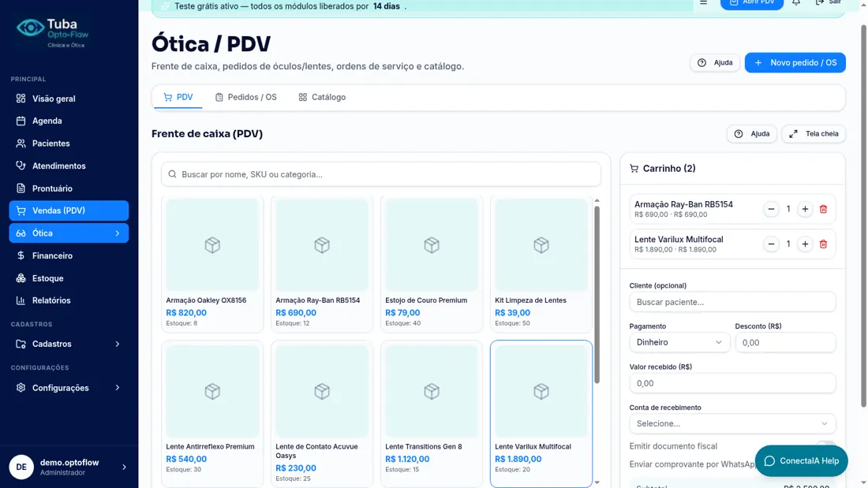Click Sair logout button

pos(828,3)
